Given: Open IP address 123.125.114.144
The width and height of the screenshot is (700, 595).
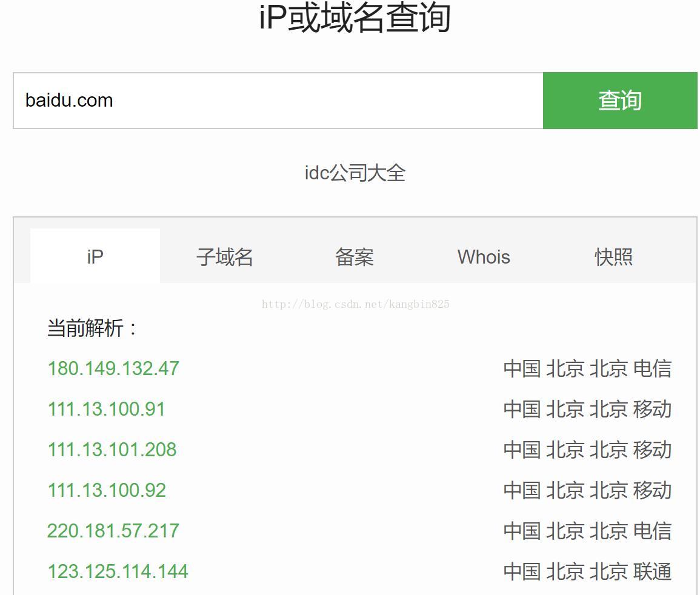Looking at the screenshot, I should [118, 572].
